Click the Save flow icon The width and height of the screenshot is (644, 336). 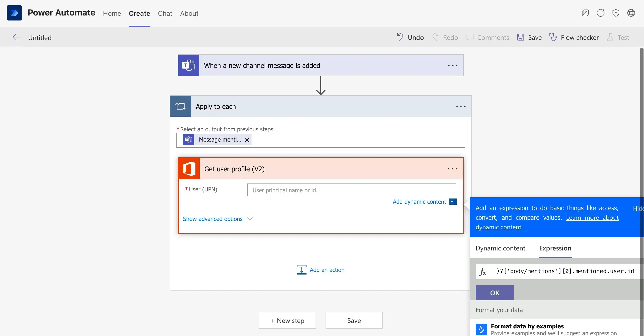click(520, 37)
